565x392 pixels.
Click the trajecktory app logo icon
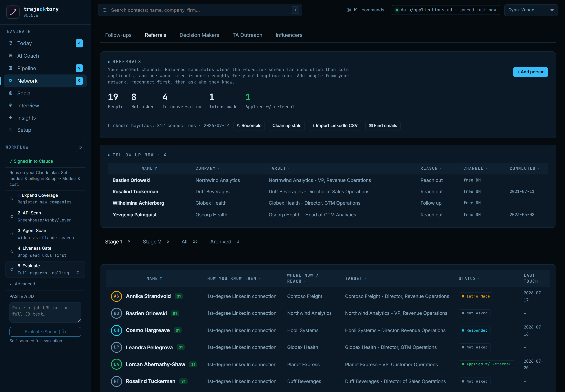click(x=13, y=12)
